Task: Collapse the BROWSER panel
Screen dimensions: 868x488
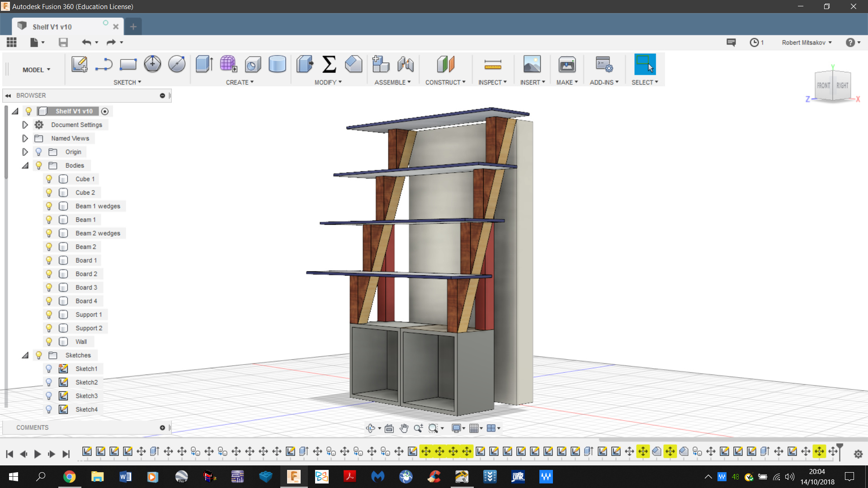Action: click(8, 96)
